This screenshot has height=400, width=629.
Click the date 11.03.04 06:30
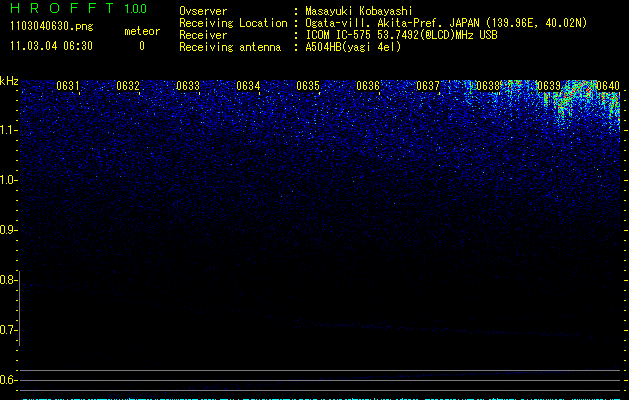[x=51, y=46]
